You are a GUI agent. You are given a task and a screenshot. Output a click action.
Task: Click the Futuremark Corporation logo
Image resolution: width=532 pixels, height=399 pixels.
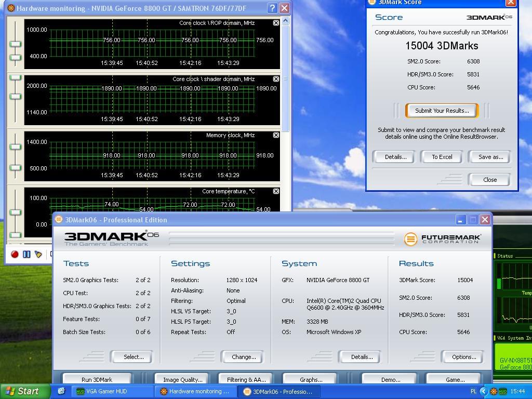tap(443, 239)
